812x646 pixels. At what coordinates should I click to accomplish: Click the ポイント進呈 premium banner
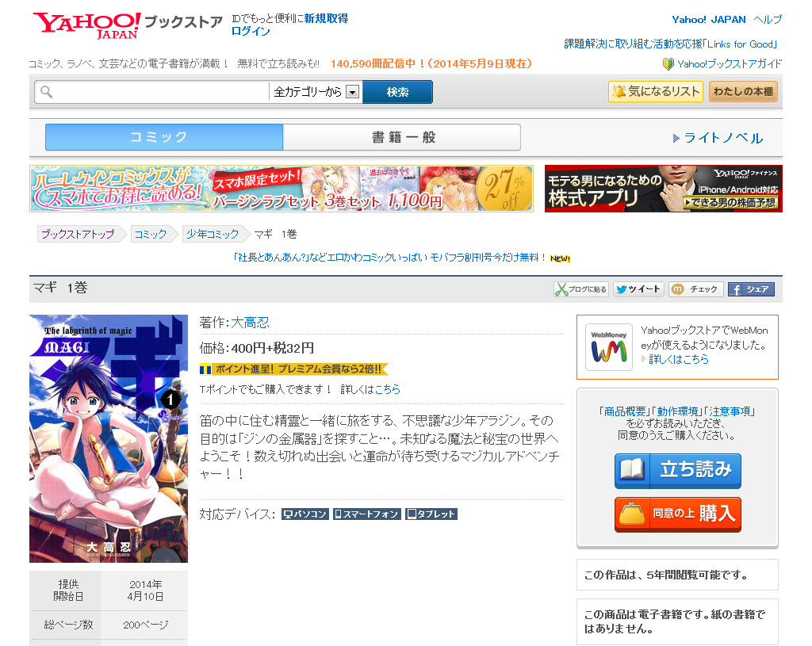coord(293,369)
